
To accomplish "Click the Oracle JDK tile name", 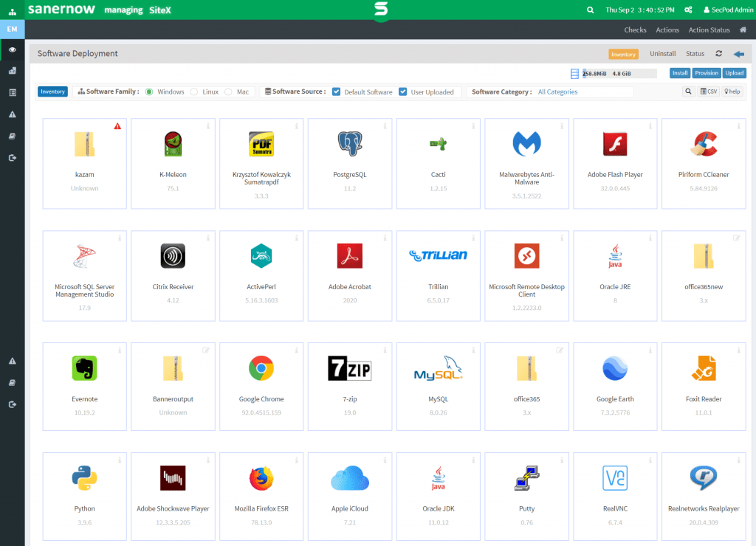I will click(x=439, y=509).
